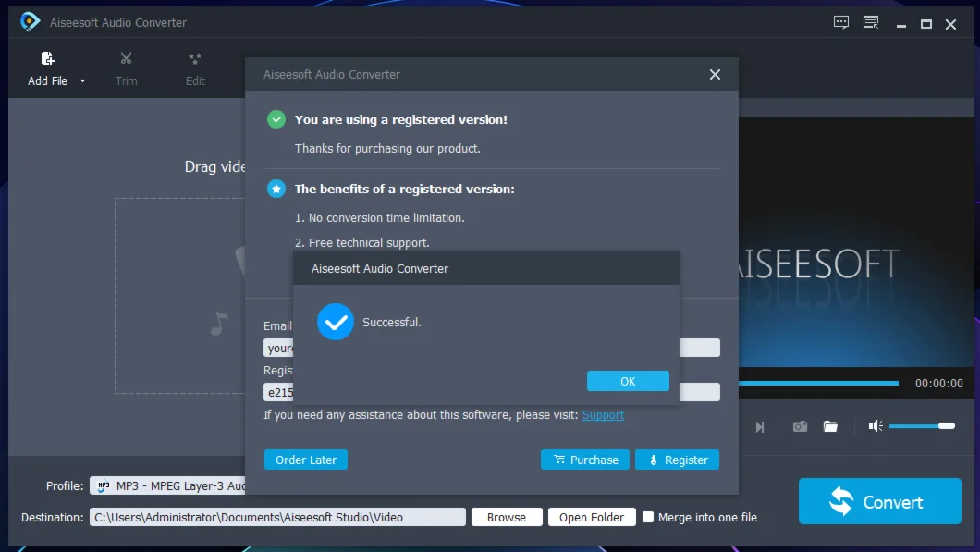Open the menu list icon in title bar

click(x=871, y=23)
